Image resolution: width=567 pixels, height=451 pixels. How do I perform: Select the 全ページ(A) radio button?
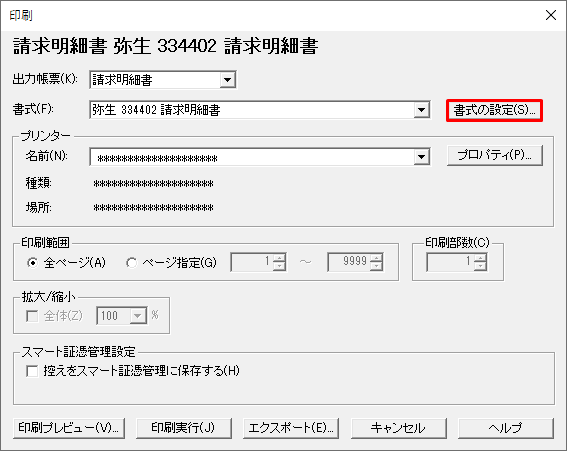coord(32,263)
